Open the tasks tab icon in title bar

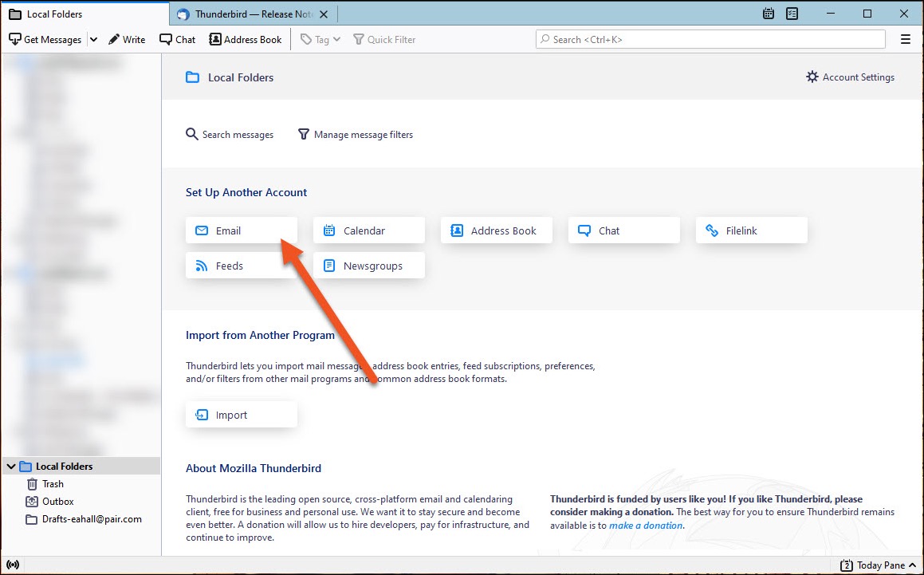[792, 14]
